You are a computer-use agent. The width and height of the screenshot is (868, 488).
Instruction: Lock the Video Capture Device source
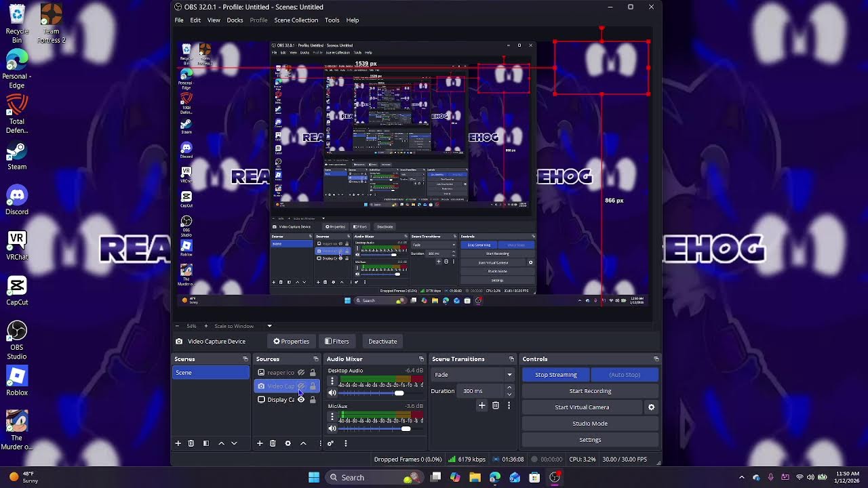(x=313, y=386)
